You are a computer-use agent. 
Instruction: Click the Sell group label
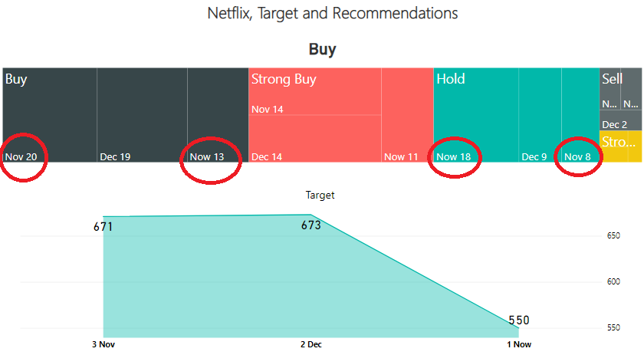click(612, 78)
